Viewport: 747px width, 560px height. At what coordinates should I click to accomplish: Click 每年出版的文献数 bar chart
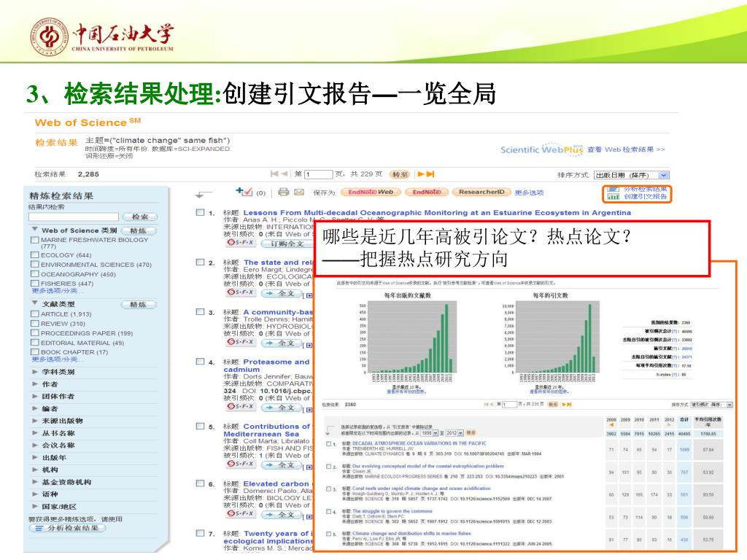[407, 338]
